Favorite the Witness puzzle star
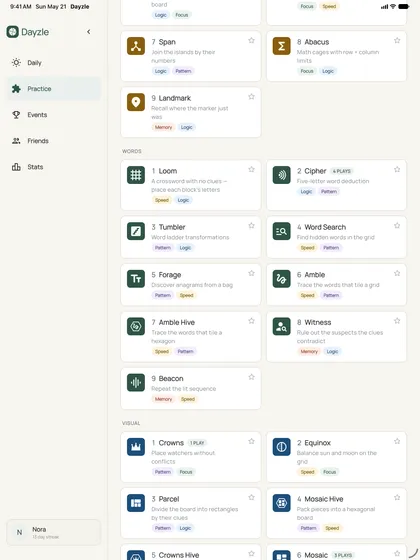This screenshot has width=420, height=560. (397, 321)
